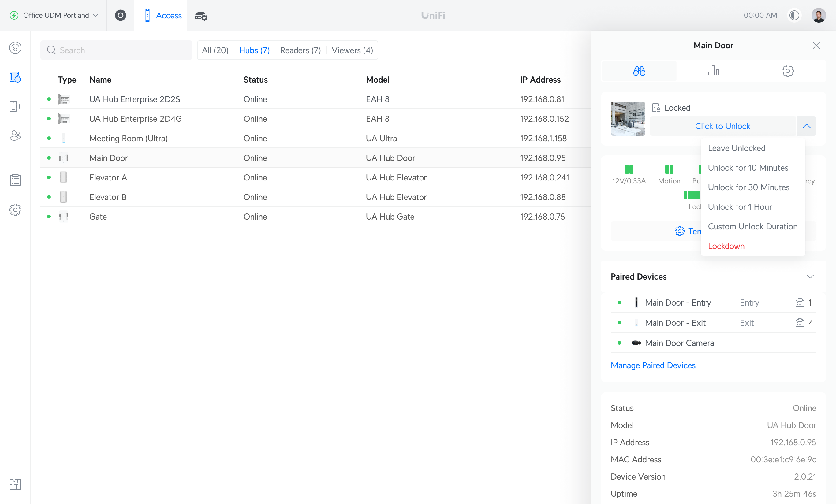Open the UniFi Connect vehicle icon
The height and width of the screenshot is (504, 836).
pyautogui.click(x=201, y=16)
